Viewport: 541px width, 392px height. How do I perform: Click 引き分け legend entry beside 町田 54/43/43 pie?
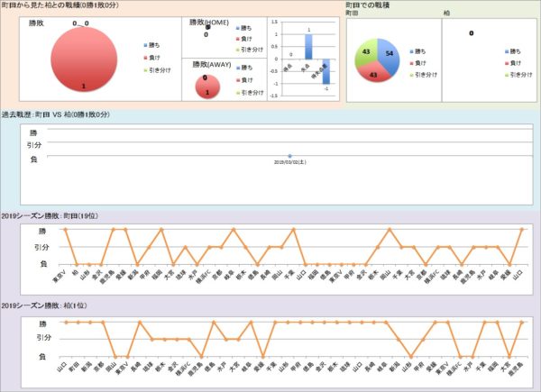[424, 75]
